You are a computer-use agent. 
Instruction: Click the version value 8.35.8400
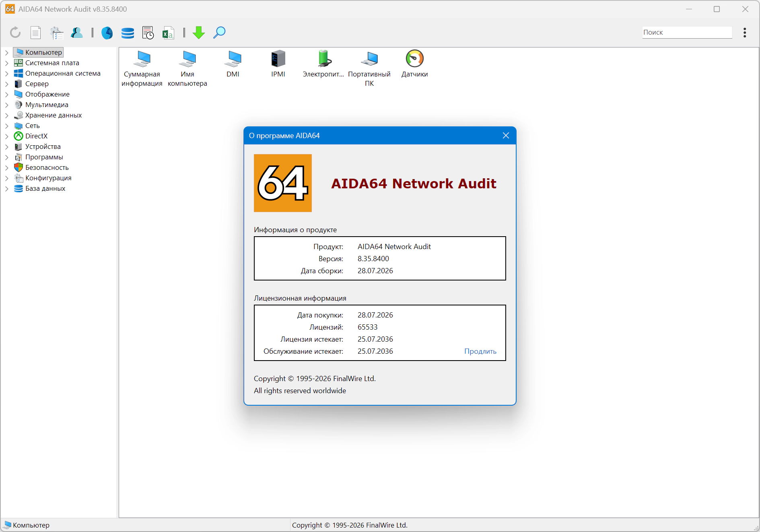pyautogui.click(x=373, y=259)
